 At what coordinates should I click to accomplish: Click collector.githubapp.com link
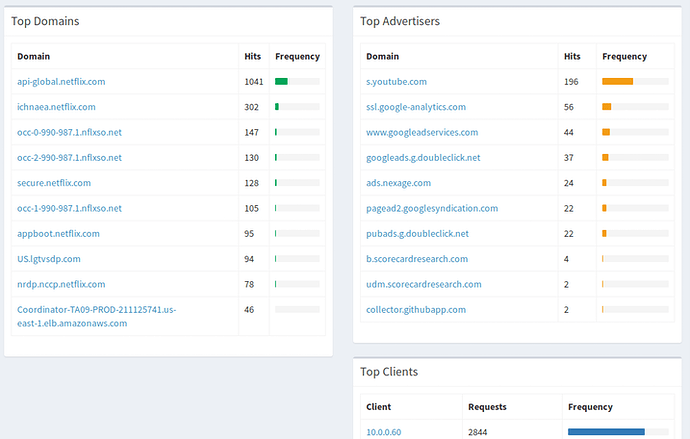pyautogui.click(x=416, y=310)
